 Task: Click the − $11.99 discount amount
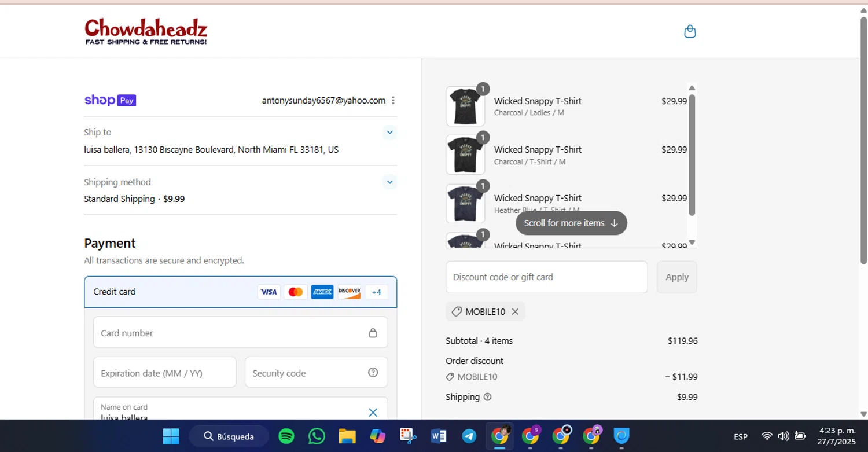pos(681,377)
